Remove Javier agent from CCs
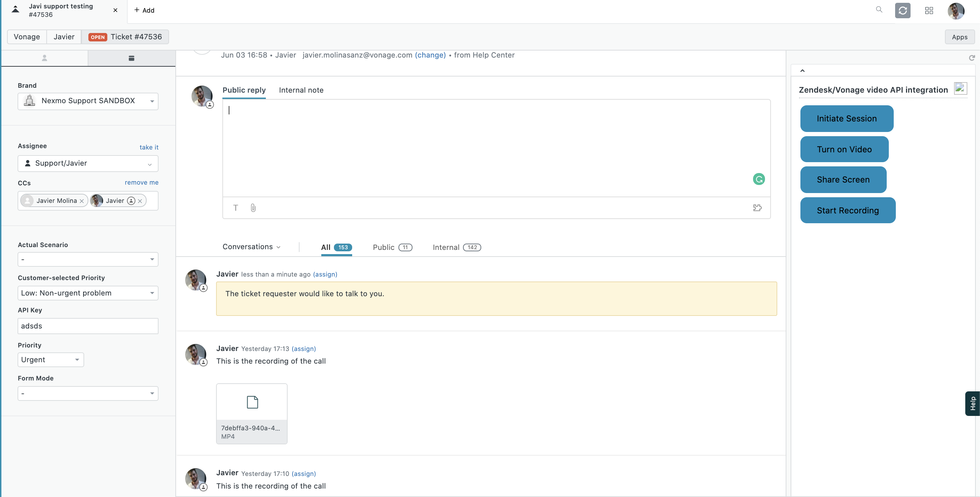 (140, 201)
